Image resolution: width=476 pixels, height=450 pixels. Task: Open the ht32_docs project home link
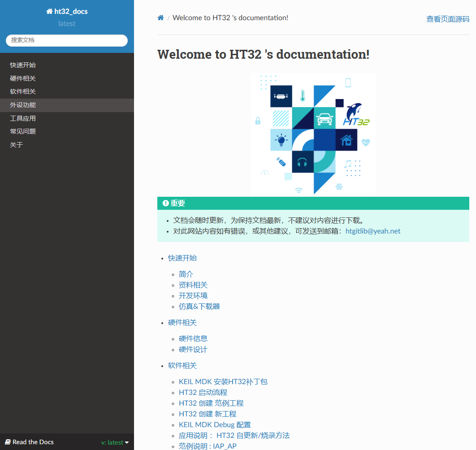(x=67, y=12)
